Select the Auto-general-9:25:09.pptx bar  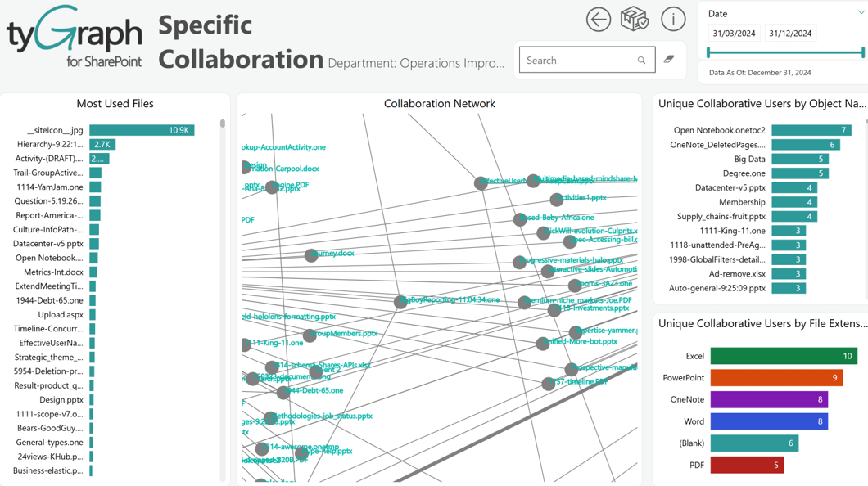(789, 288)
